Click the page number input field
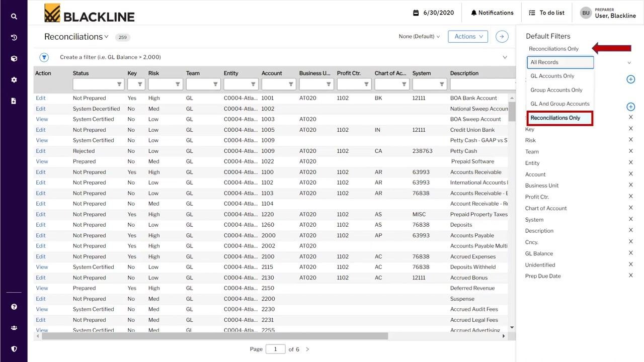 276,349
